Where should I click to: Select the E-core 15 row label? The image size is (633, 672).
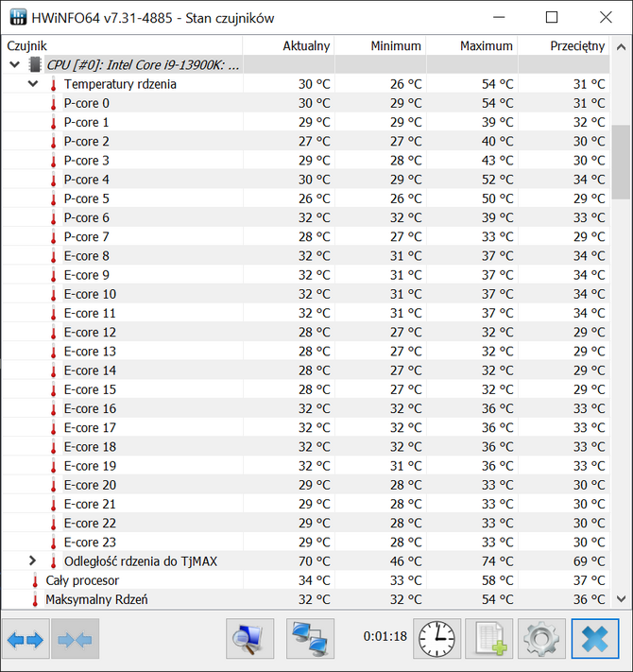[90, 389]
